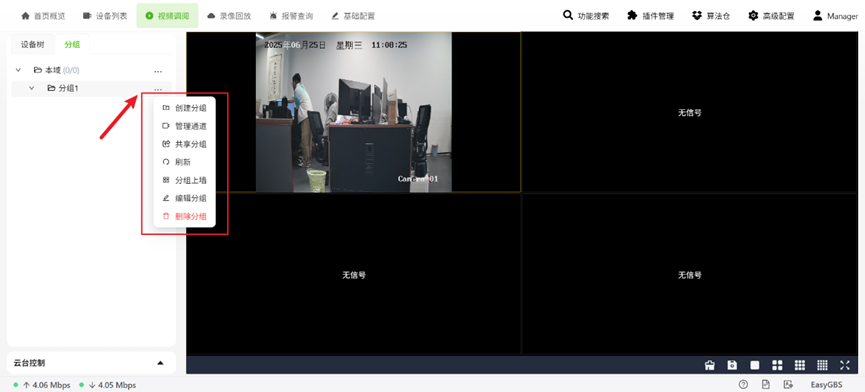This screenshot has width=865, height=392.
Task: Switch to nine-screen grid layout
Action: point(800,365)
